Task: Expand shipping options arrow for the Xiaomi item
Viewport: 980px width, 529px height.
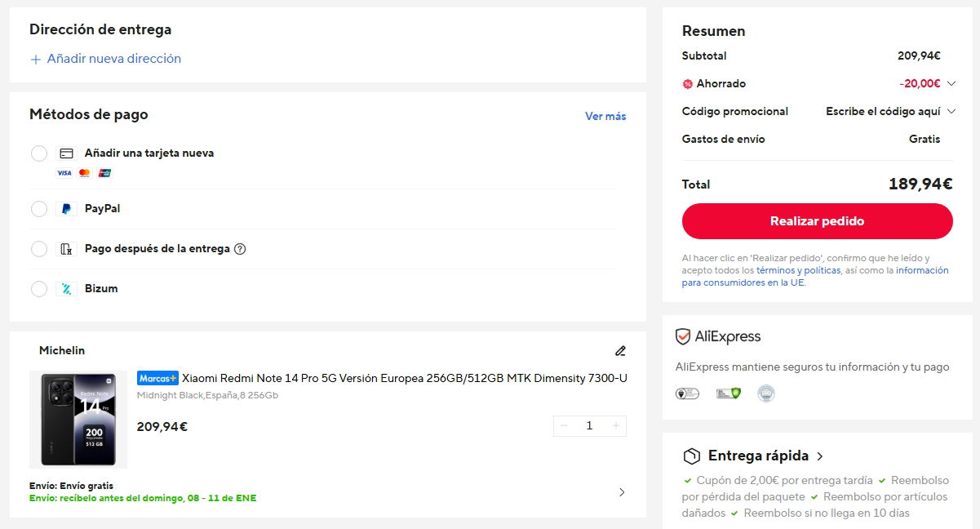Action: [x=622, y=492]
